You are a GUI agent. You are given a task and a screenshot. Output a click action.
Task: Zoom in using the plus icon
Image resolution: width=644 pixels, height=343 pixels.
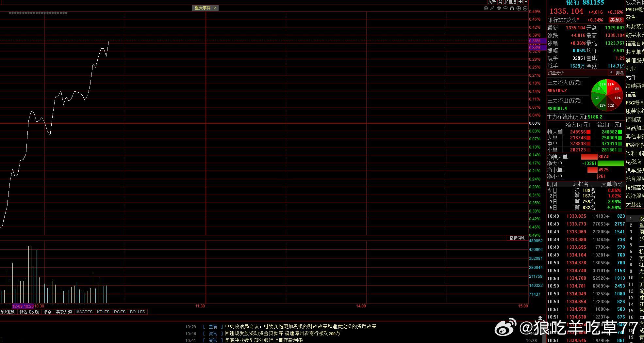pos(519,8)
